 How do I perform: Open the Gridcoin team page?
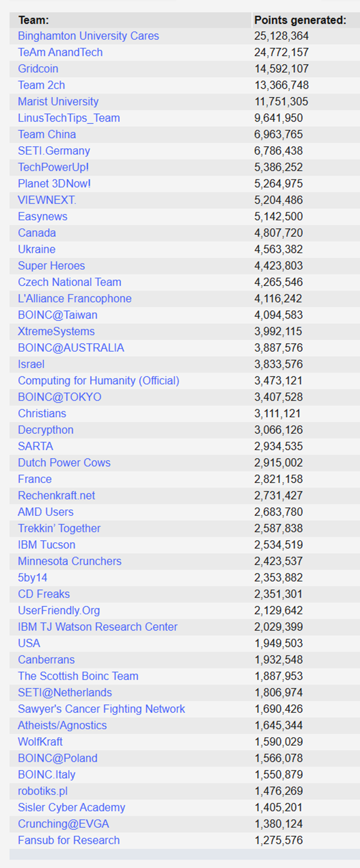(x=38, y=69)
